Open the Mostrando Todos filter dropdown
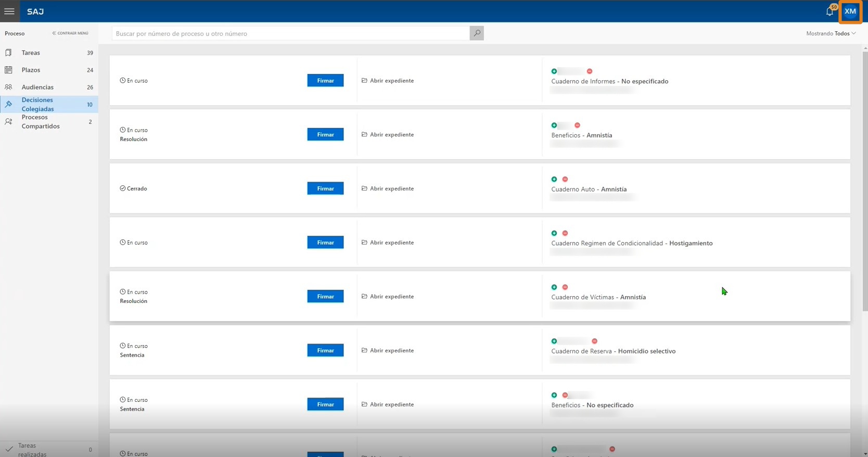The height and width of the screenshot is (457, 868). pos(831,33)
